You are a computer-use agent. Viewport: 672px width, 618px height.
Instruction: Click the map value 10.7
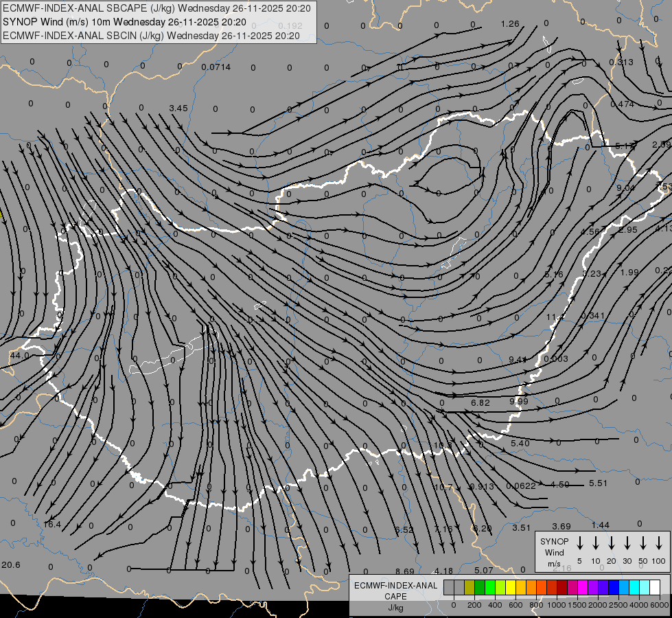443,488
